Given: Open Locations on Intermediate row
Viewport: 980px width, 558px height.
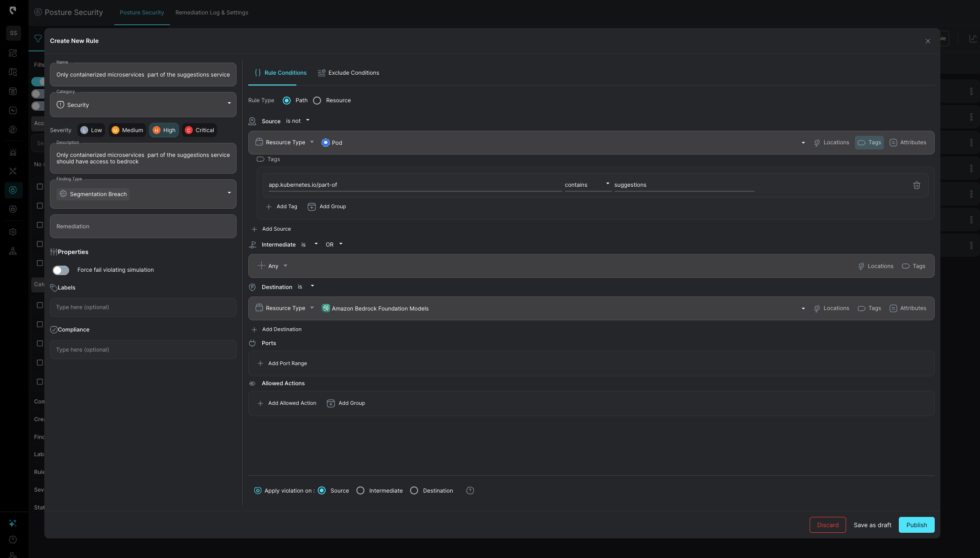Looking at the screenshot, I should 875,266.
